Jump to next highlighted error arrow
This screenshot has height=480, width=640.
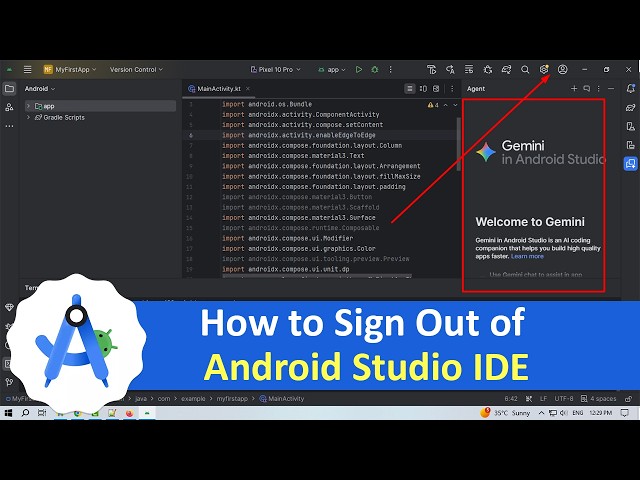coord(456,105)
